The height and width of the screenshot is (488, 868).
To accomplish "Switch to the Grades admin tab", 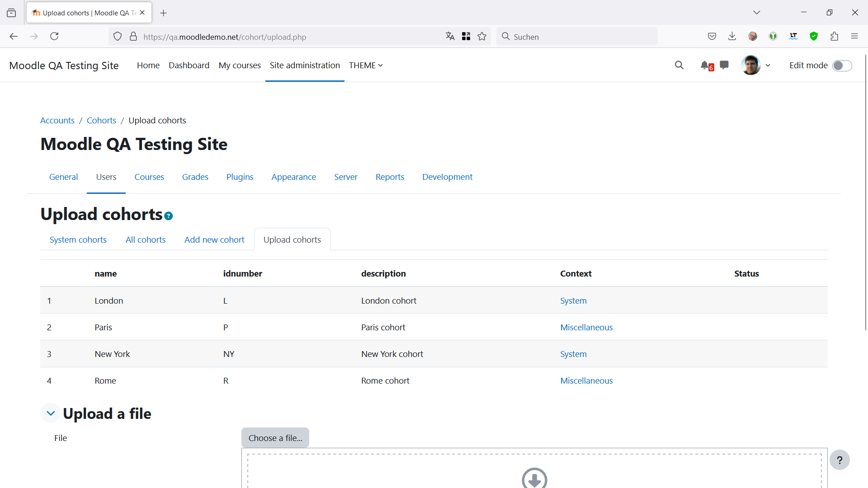I will pyautogui.click(x=195, y=177).
